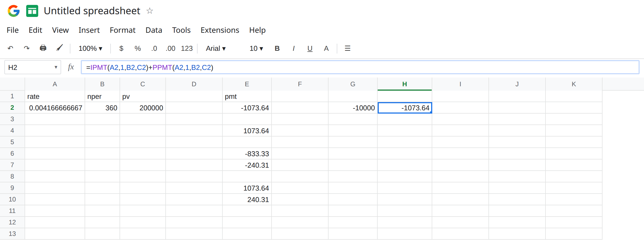Open the Format menu
The width and height of the screenshot is (644, 243).
(123, 30)
